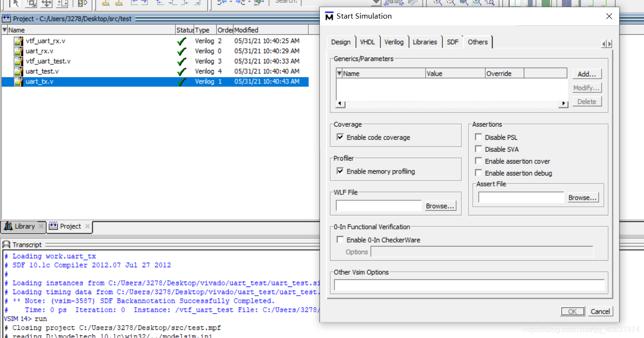Open the Verilog tab in Start Simulation
The width and height of the screenshot is (644, 338).
[x=394, y=42]
